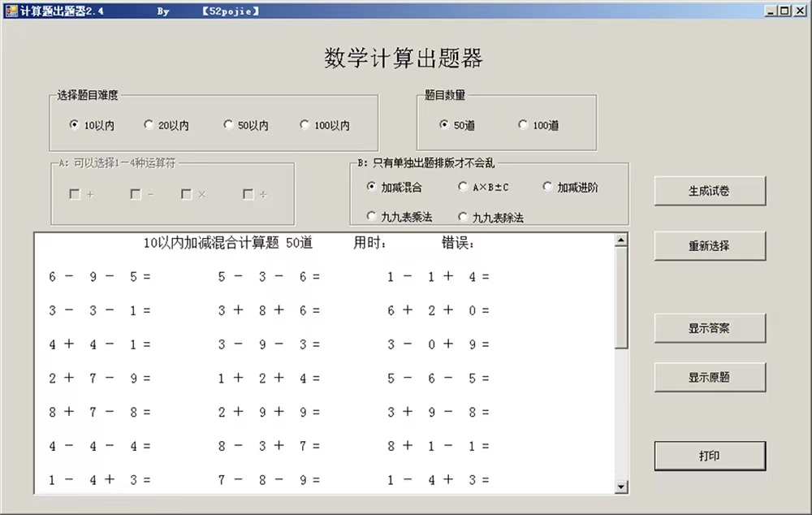Viewport: 812px width, 515px height.
Task: Click the 生成试卷 button
Action: point(709,191)
